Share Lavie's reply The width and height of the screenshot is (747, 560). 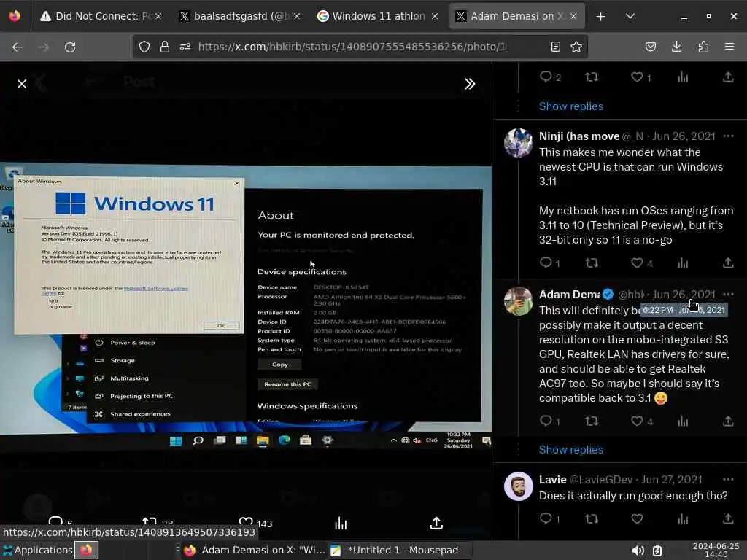[x=728, y=518]
